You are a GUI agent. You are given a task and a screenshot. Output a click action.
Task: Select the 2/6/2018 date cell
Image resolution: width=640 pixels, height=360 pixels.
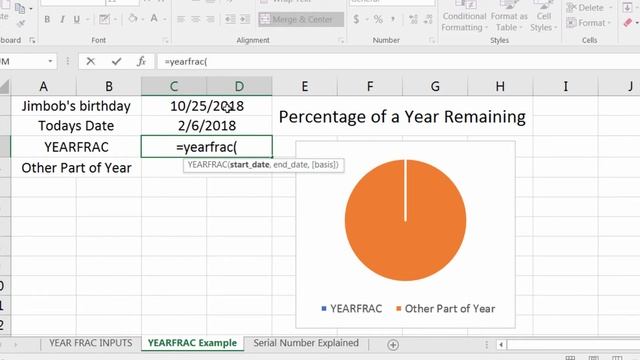coord(207,126)
